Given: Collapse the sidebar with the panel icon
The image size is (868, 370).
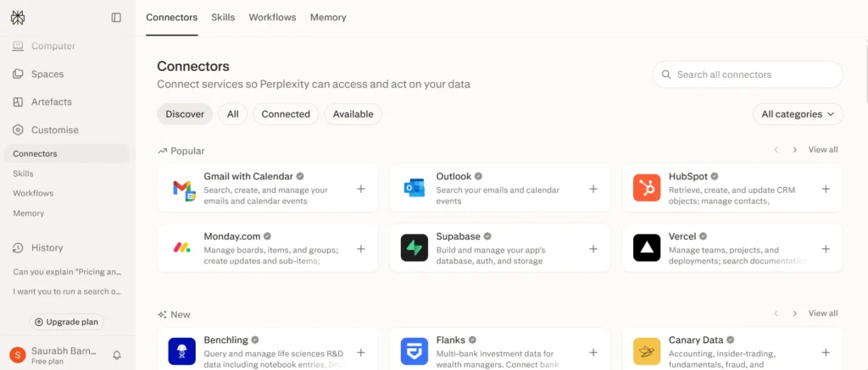Looking at the screenshot, I should (116, 18).
